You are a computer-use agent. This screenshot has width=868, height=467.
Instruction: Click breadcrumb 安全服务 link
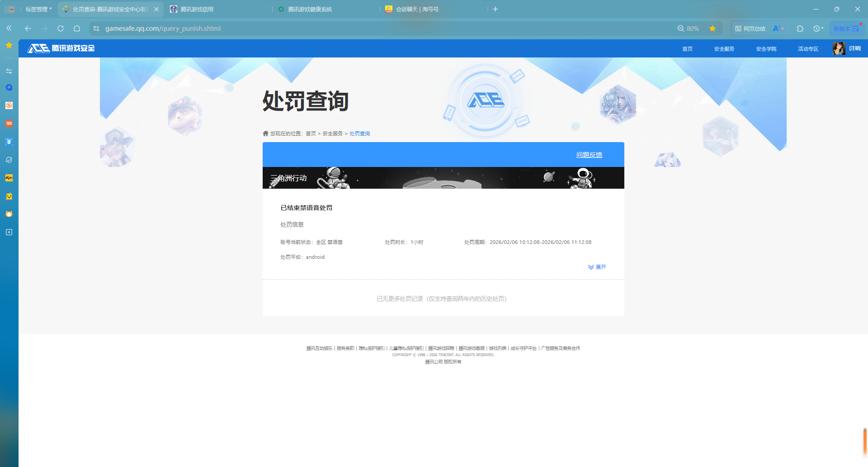[x=333, y=133]
